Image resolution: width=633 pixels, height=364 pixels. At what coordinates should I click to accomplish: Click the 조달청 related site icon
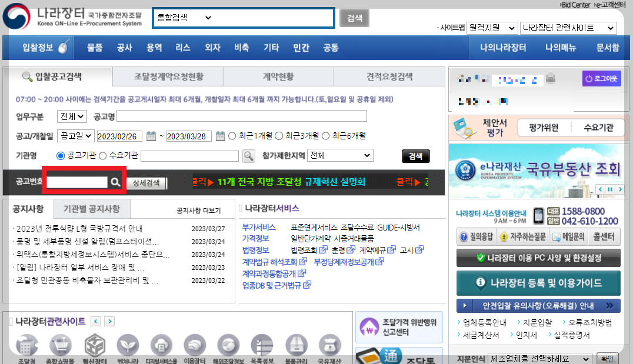(x=27, y=346)
